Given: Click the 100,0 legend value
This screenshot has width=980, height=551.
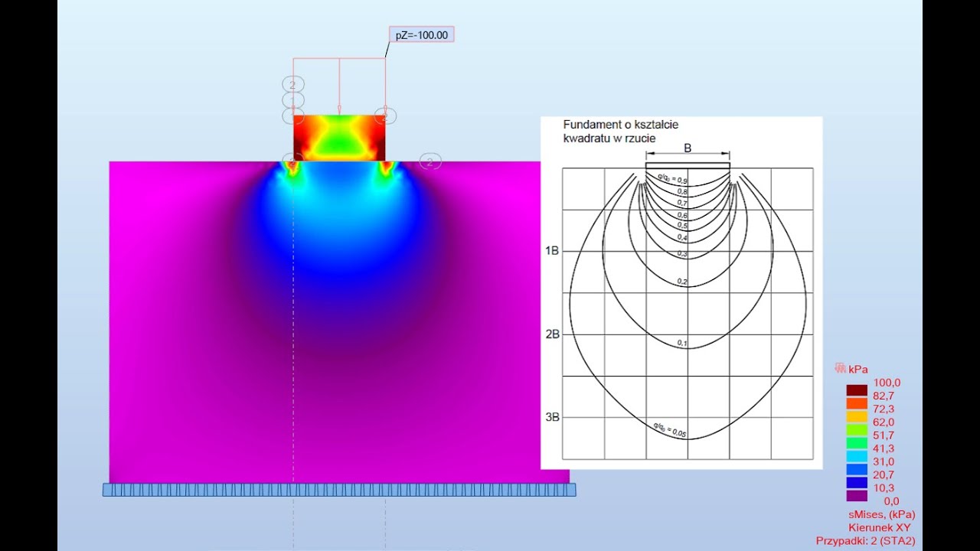Looking at the screenshot, I should click(x=887, y=383).
